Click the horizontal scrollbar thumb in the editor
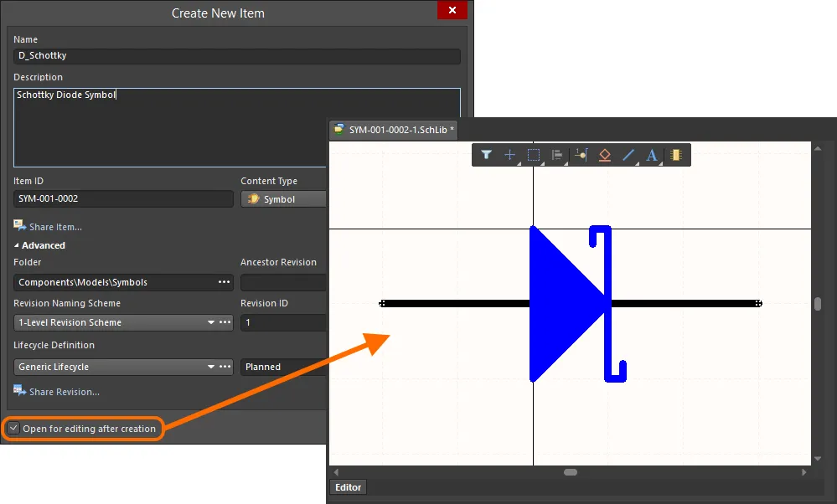The width and height of the screenshot is (837, 504). (570, 472)
